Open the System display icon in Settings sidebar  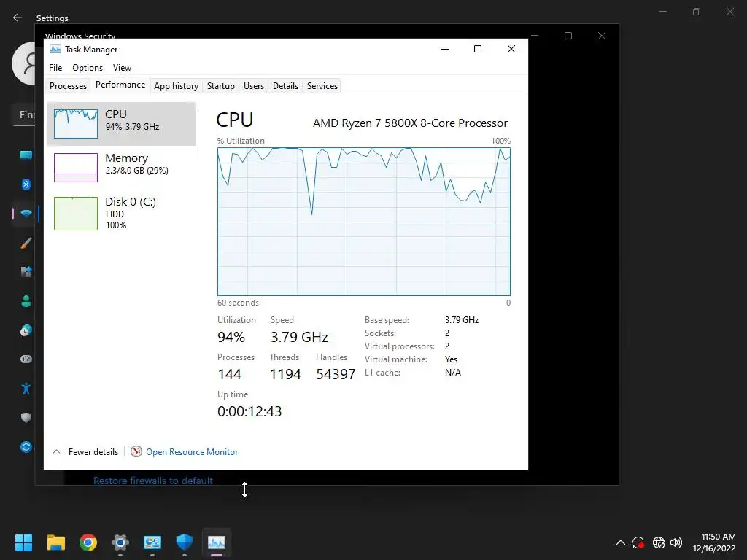click(26, 155)
